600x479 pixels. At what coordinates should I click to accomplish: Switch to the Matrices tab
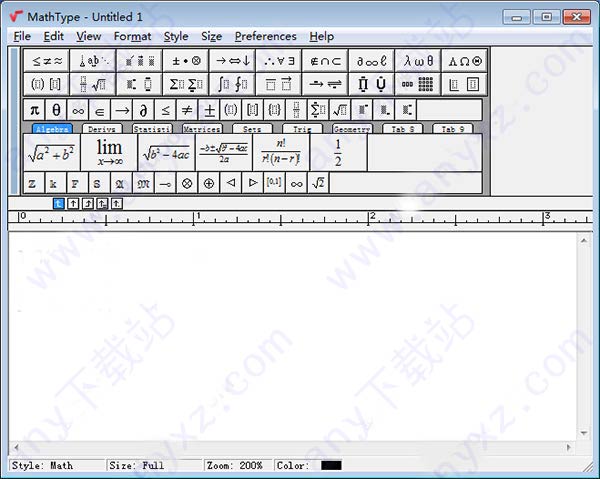[x=202, y=129]
